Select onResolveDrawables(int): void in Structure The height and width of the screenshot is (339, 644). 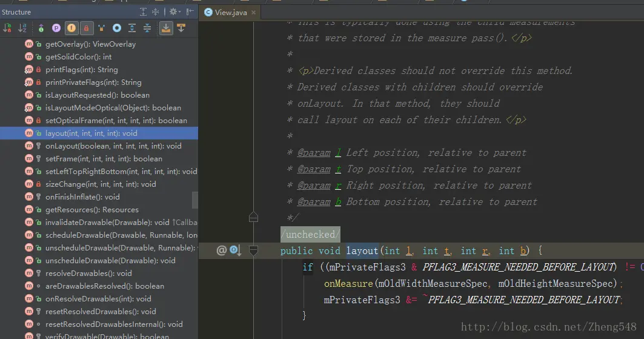tap(98, 299)
